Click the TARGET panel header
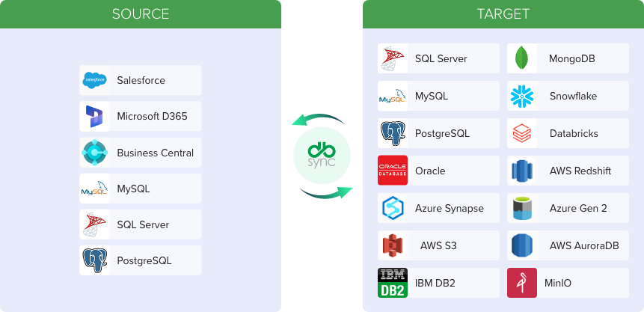This screenshot has width=644, height=312. [503, 14]
